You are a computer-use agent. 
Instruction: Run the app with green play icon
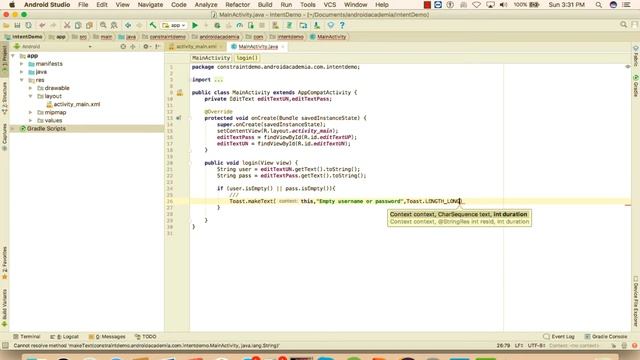pyautogui.click(x=195, y=25)
